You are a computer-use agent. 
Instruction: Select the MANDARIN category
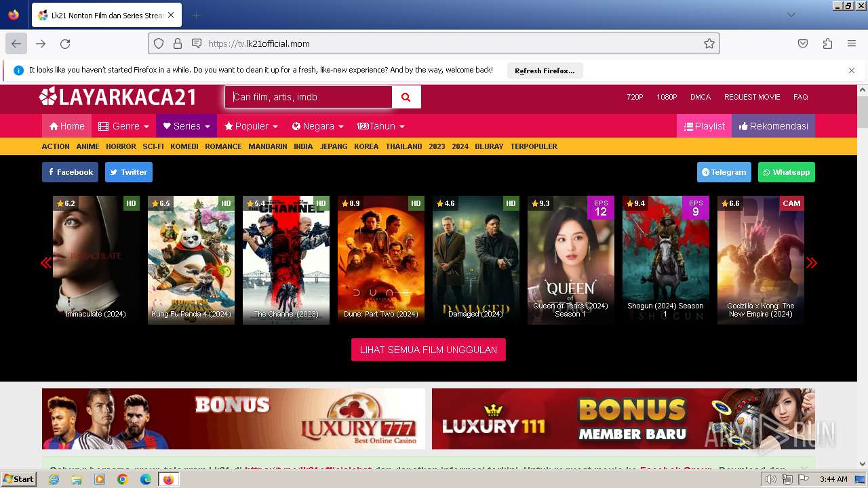pos(268,146)
